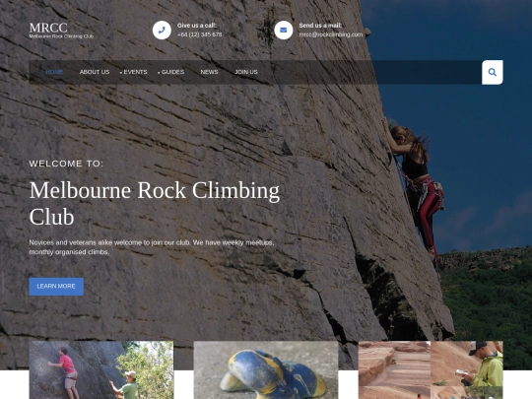Click the phone call icon
The width and height of the screenshot is (532, 399).
(x=162, y=31)
